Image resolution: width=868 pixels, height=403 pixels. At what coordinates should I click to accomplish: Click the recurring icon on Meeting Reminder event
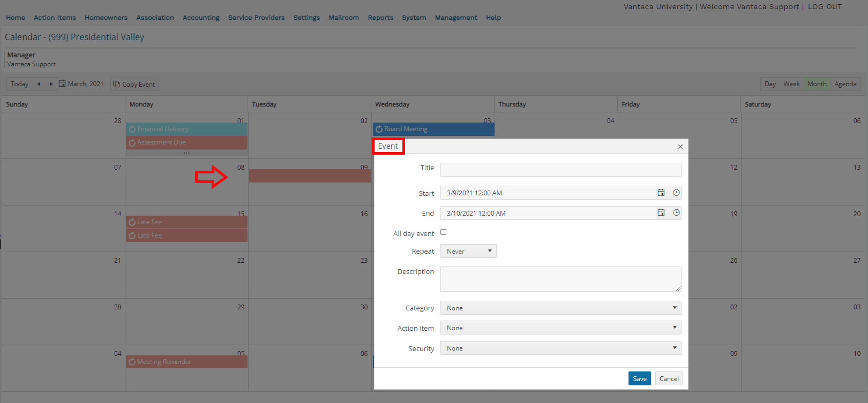point(132,362)
